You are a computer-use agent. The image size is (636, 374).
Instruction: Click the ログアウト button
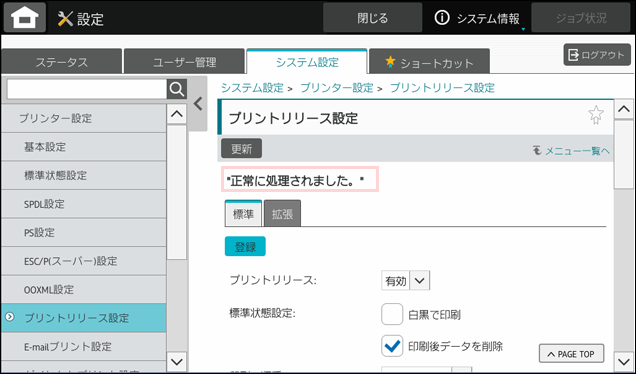point(597,55)
